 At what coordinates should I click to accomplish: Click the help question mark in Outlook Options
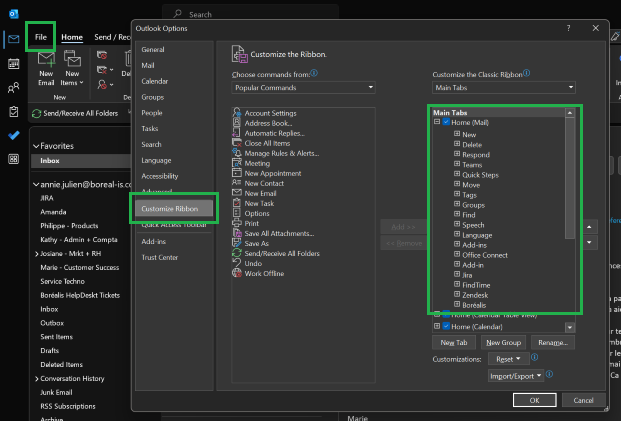pos(568,28)
